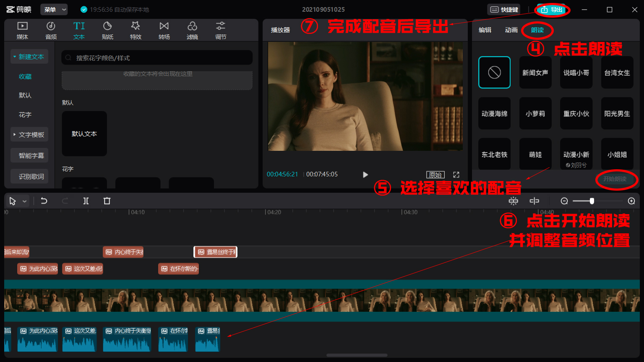Toggle magnetic snapping in the timeline toolbar
This screenshot has width=644, height=362.
tap(513, 201)
